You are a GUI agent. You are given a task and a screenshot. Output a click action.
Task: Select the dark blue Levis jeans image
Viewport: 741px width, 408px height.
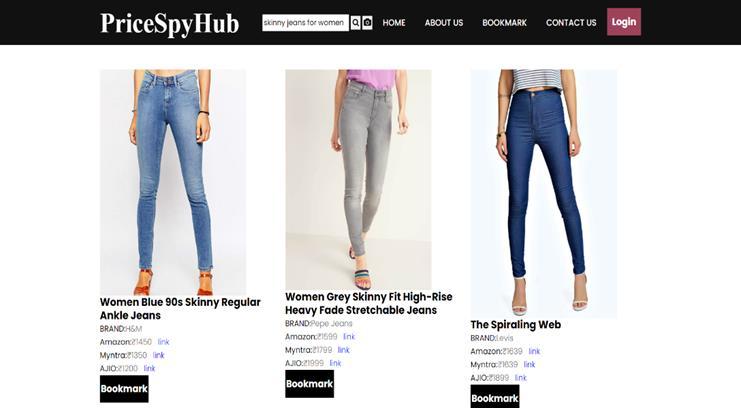543,193
